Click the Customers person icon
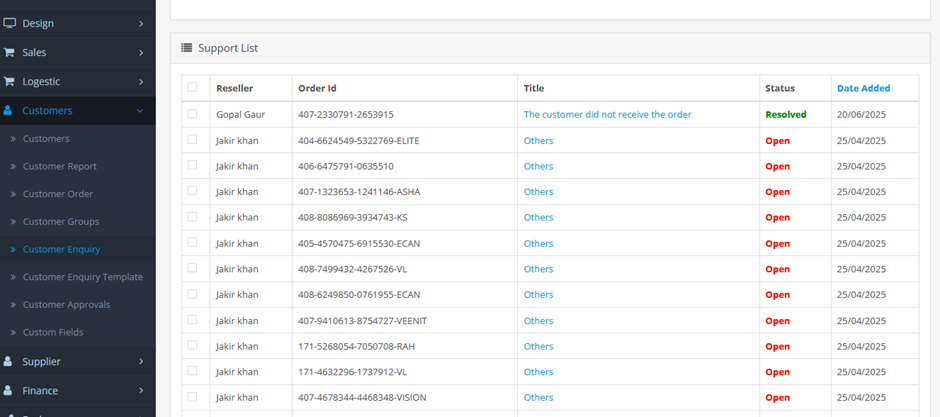940x417 pixels. pyautogui.click(x=10, y=110)
